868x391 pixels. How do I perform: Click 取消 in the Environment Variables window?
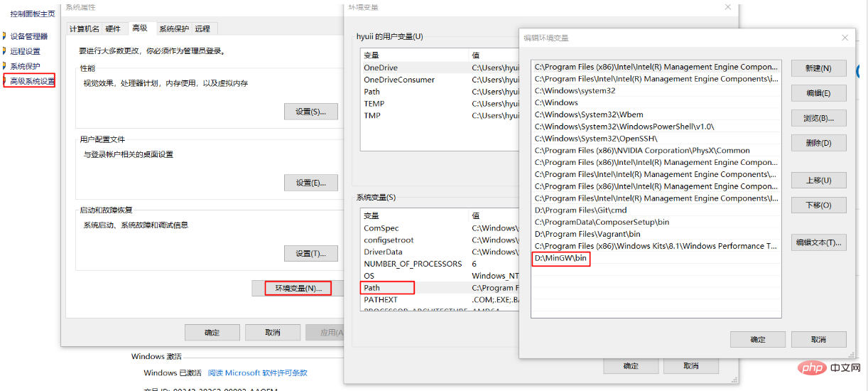(x=691, y=366)
